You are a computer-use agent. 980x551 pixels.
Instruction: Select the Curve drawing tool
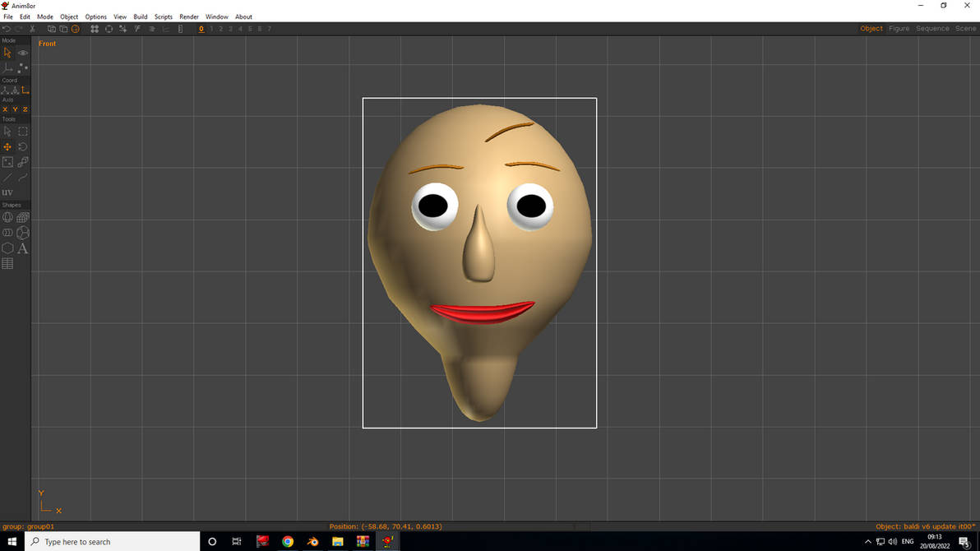click(22, 178)
